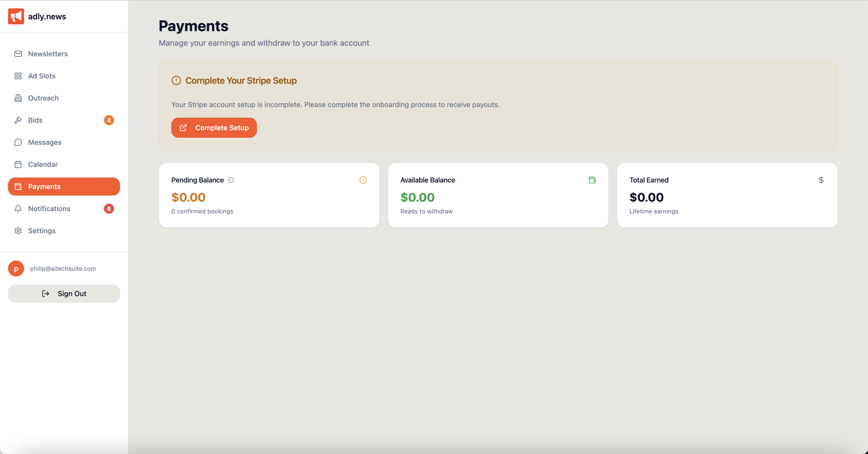Click the Sign Out button
Screen dimensions: 868x454
tap(64, 294)
